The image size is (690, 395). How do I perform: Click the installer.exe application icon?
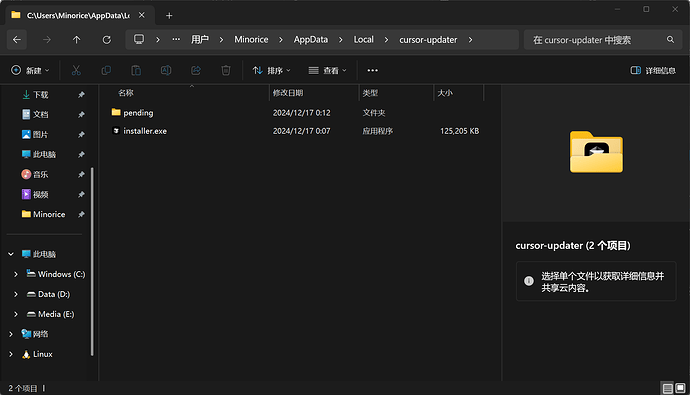[x=116, y=131]
